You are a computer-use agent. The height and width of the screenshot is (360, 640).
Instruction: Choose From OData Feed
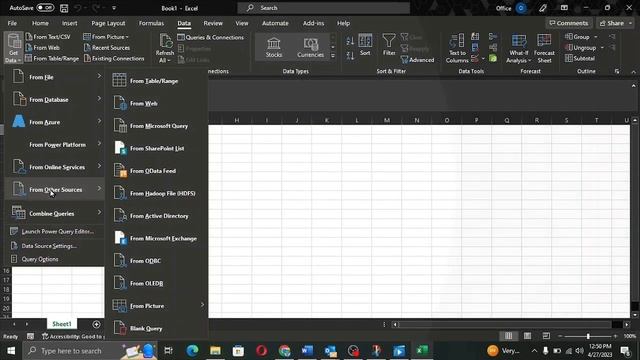[x=157, y=171]
